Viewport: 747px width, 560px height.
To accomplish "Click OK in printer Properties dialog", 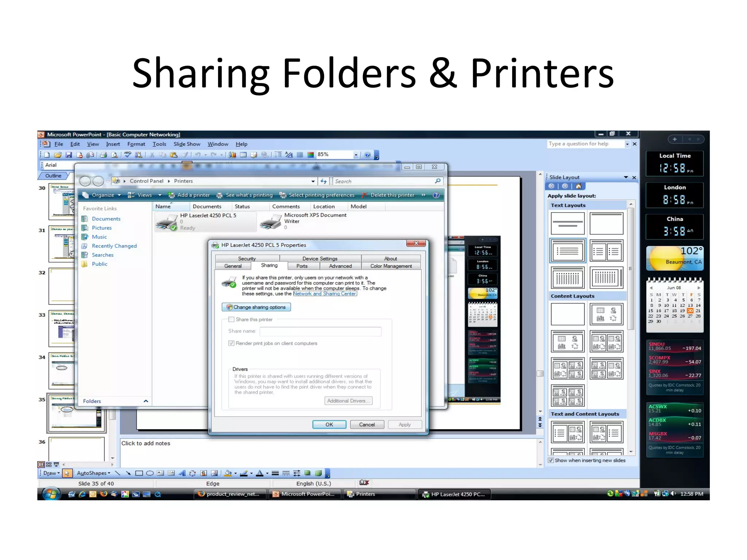I will 329,425.
